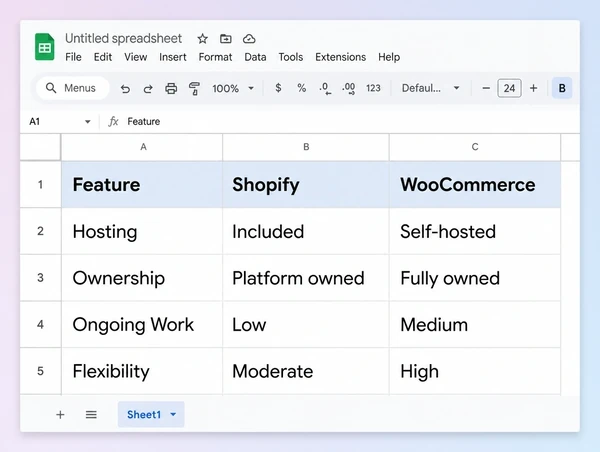Increase decimal places
600x452 pixels.
349,88
